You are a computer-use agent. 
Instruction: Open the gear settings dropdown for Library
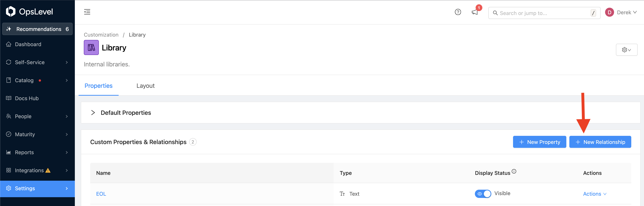tap(626, 50)
